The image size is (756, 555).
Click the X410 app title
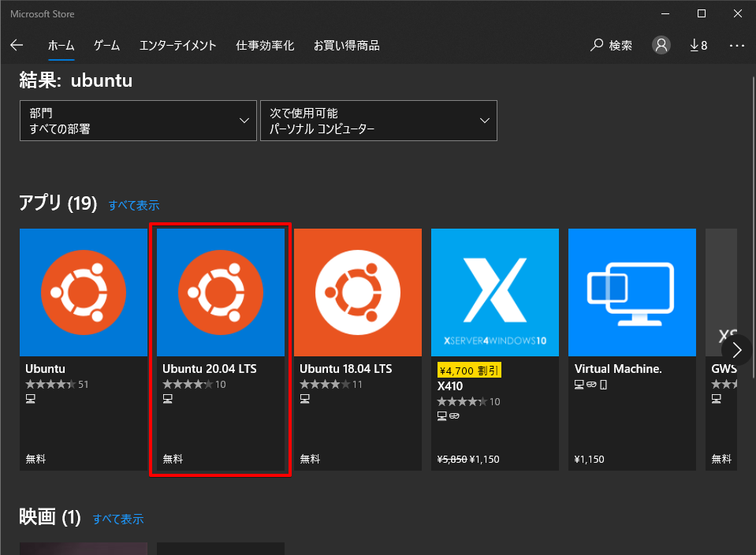click(450, 386)
